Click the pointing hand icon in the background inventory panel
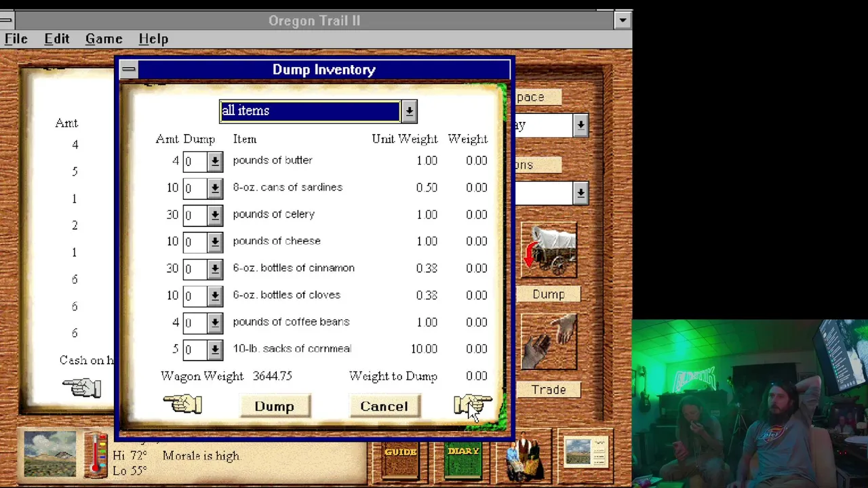868x488 pixels. [x=81, y=388]
